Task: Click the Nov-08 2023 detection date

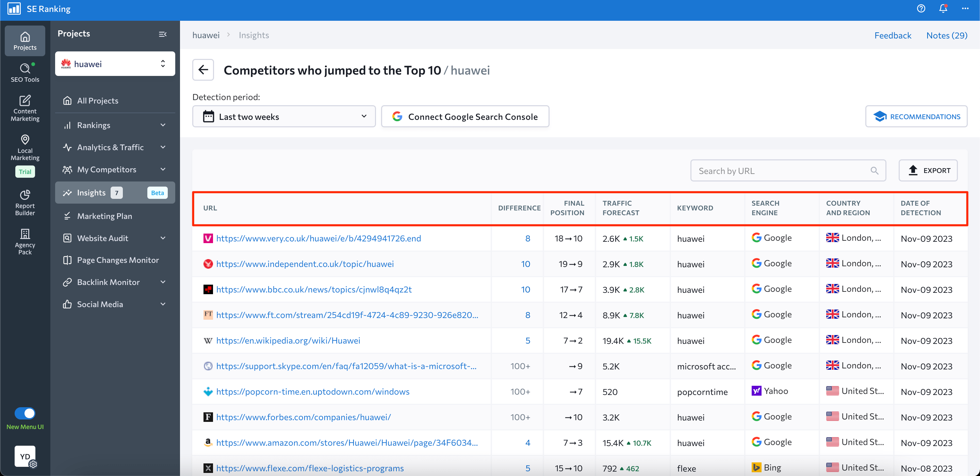Action: click(926, 468)
